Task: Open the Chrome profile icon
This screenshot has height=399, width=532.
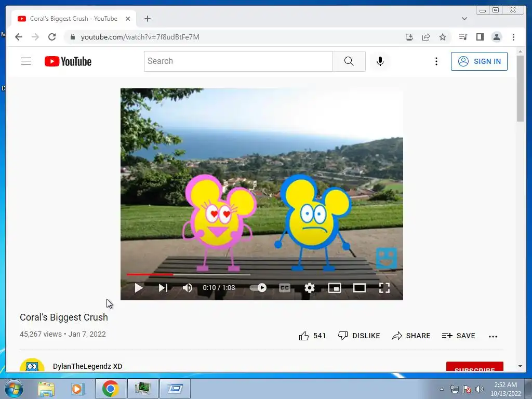Action: 496,37
